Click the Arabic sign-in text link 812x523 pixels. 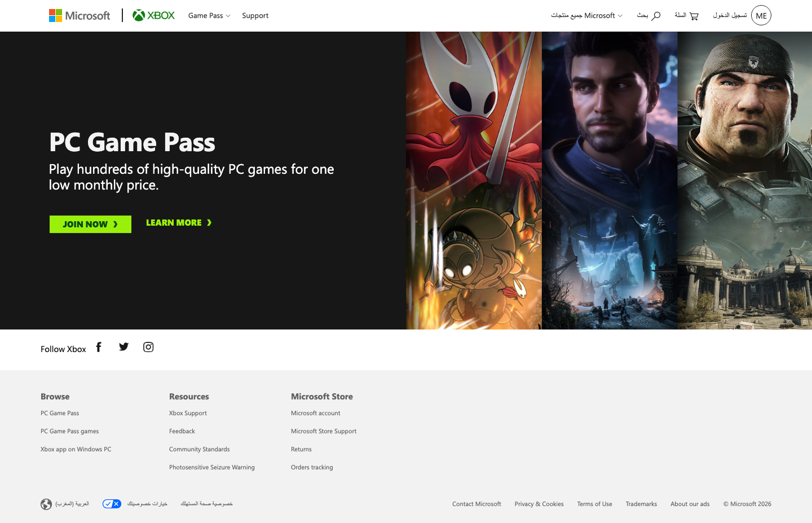[730, 15]
